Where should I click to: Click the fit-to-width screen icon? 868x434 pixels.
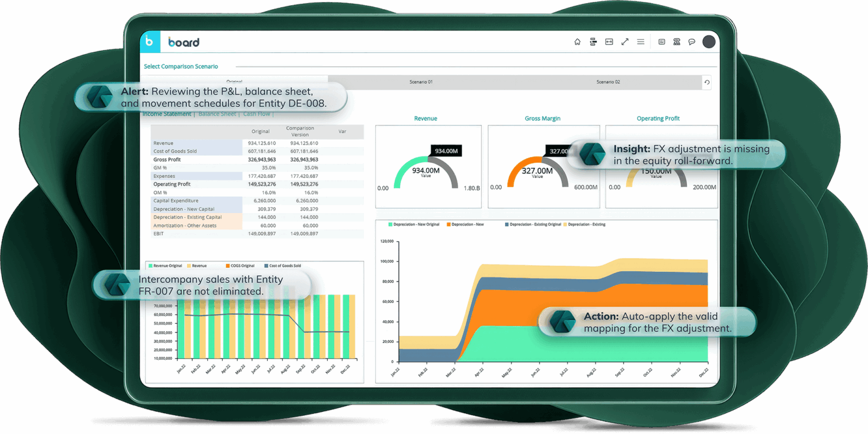[609, 41]
